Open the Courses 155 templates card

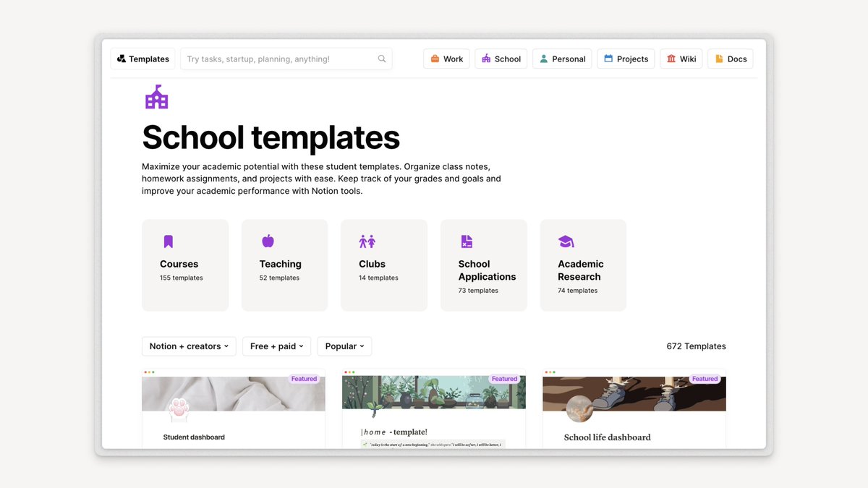[x=185, y=265]
